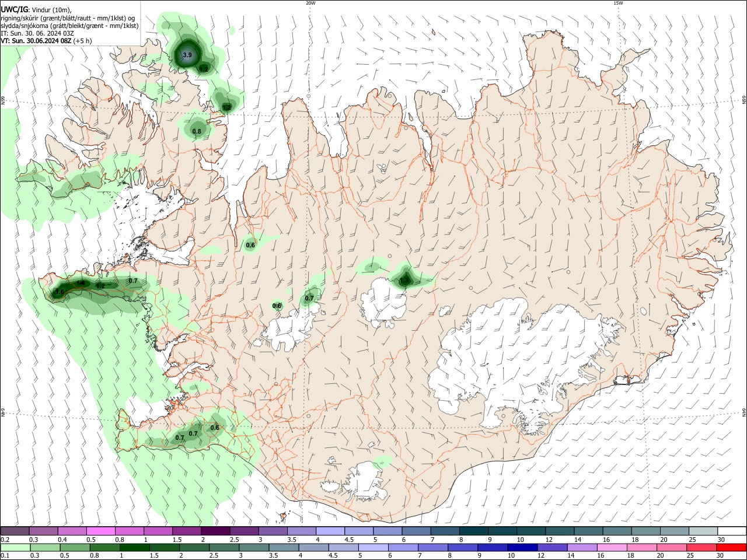The height and width of the screenshot is (560, 747).
Task: Select the lavender 4 swatch in upper legend
Action: coord(330,531)
